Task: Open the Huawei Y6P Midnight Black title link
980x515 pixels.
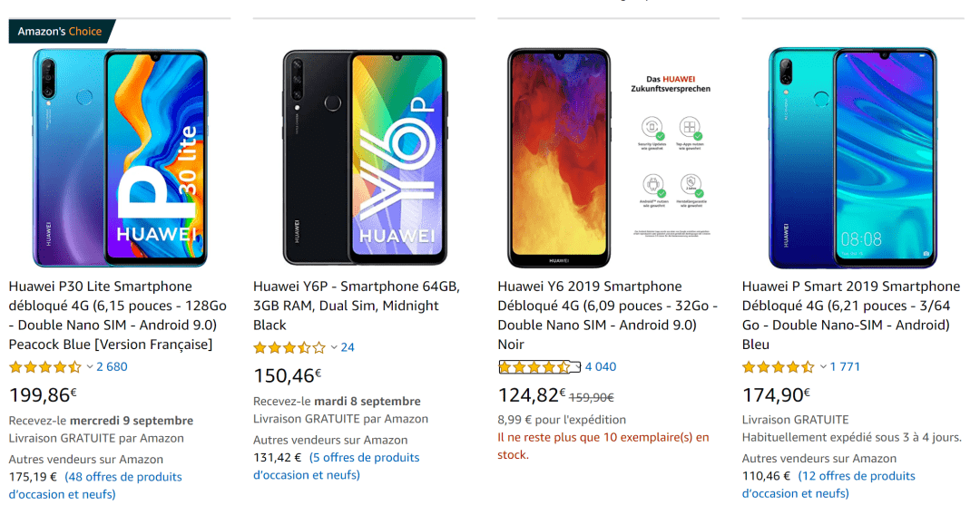Action: [x=357, y=306]
